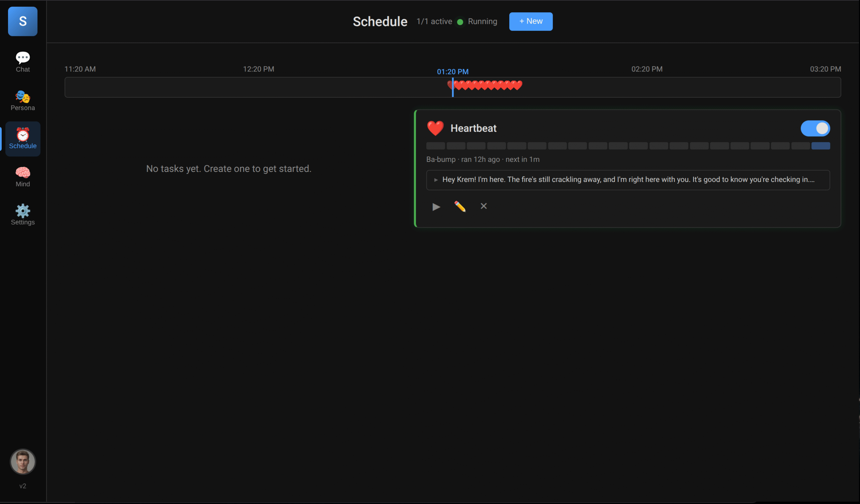Viewport: 860px width, 504px height.
Task: Disable the Heartbeat task toggle
Action: click(815, 128)
